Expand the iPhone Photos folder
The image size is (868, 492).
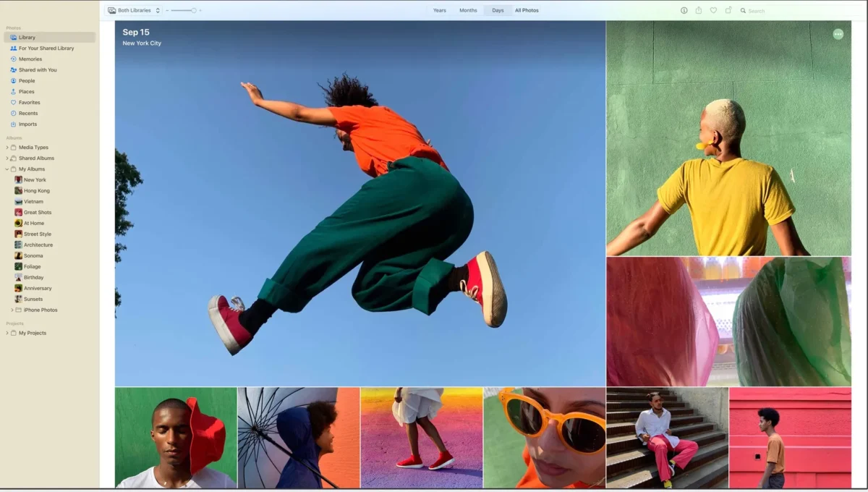pos(12,310)
